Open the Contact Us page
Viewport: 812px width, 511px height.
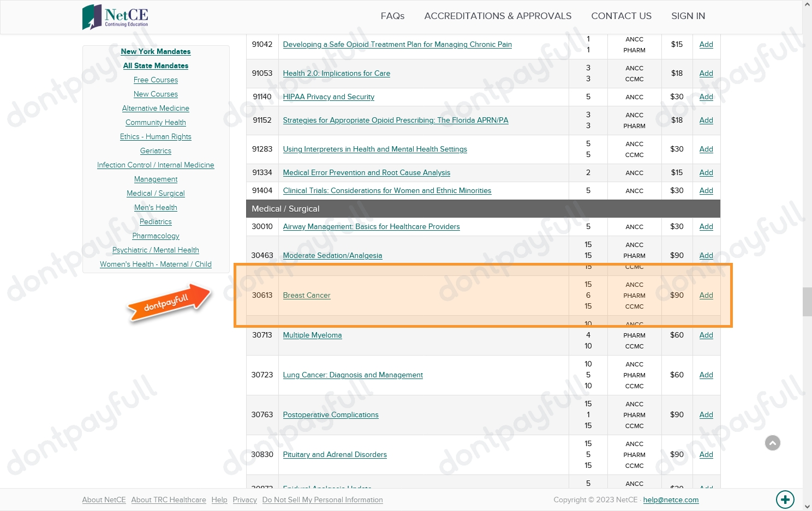click(621, 16)
